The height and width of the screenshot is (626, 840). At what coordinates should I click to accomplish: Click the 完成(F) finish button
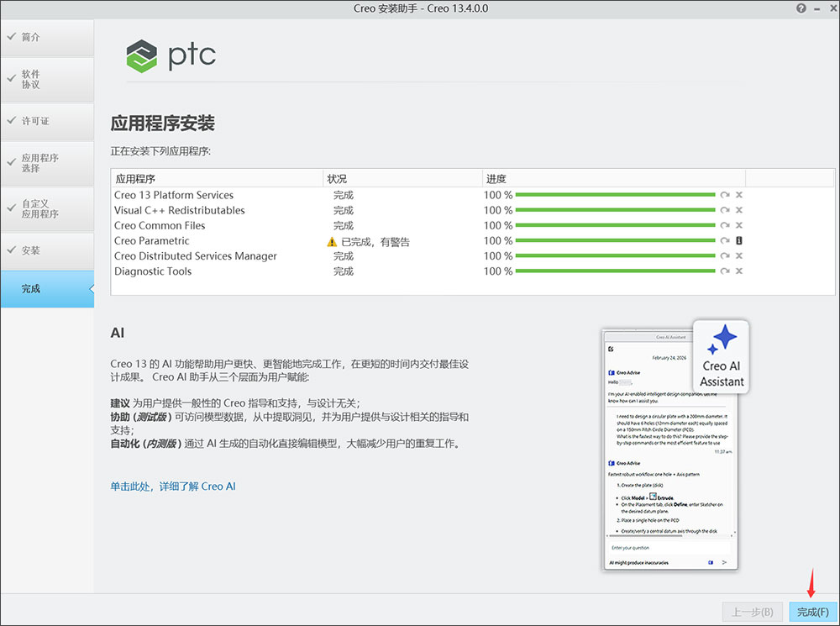[812, 612]
